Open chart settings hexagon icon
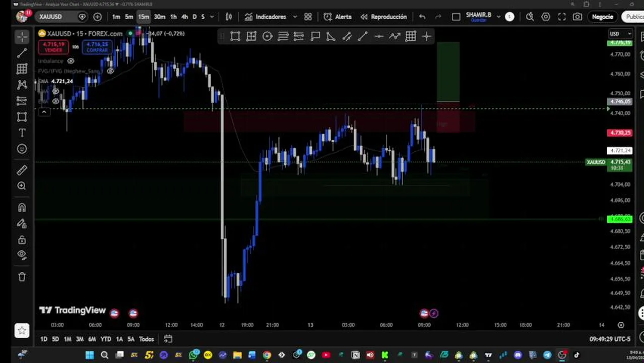Viewport: 644px width, 363px height. click(546, 17)
